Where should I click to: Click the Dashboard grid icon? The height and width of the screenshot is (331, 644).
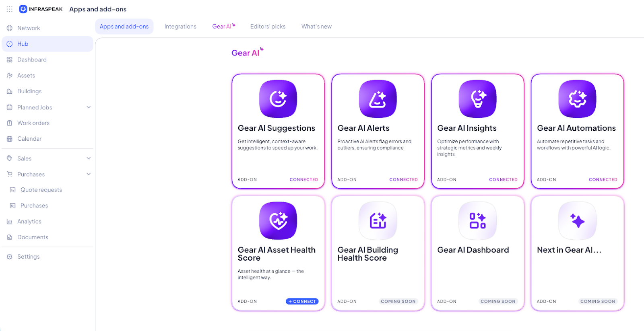(x=10, y=60)
